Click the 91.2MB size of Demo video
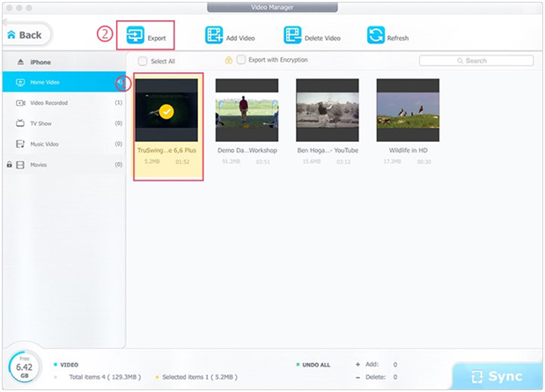The image size is (545, 392). tap(231, 162)
